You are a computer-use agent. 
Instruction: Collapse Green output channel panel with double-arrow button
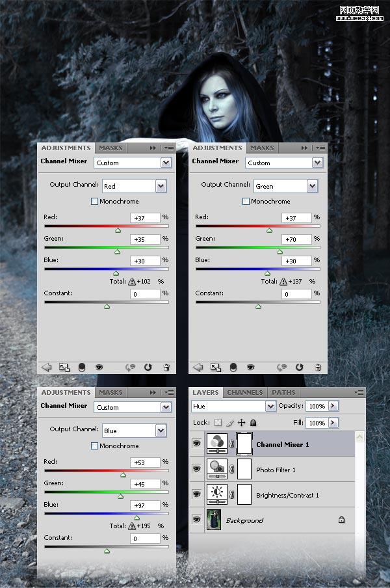[304, 148]
